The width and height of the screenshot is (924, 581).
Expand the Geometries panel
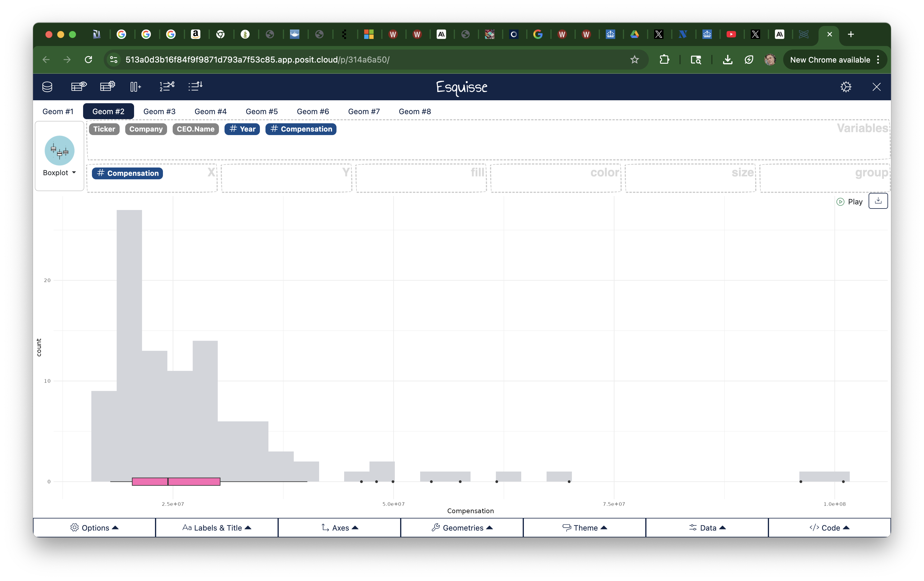pyautogui.click(x=462, y=528)
